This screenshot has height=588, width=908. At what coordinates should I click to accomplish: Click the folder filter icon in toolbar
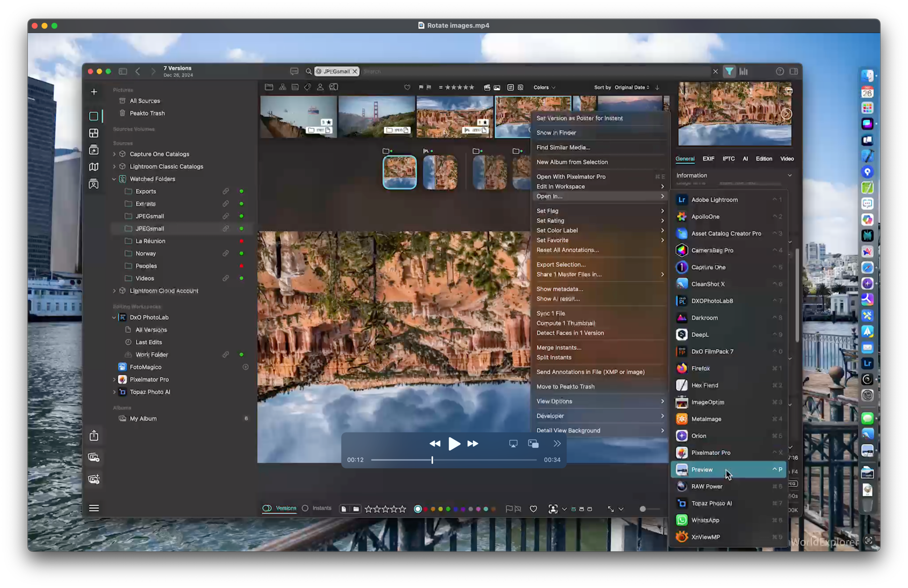tap(269, 87)
